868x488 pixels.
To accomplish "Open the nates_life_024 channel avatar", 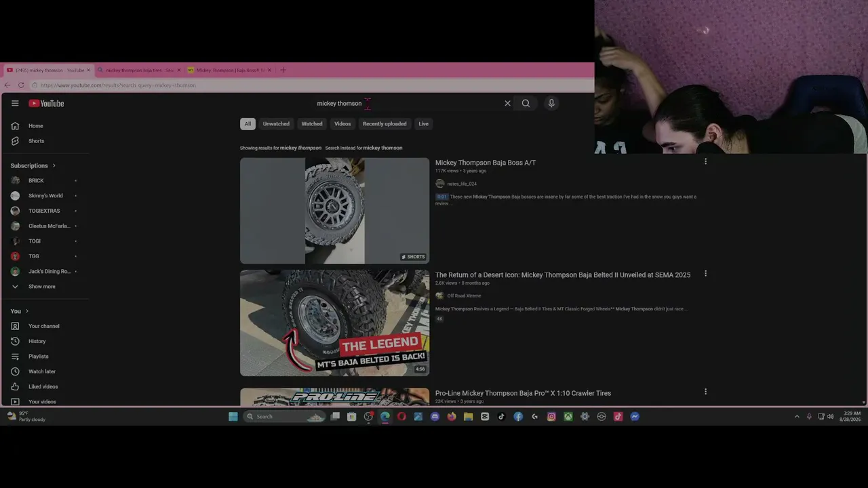I will (440, 184).
